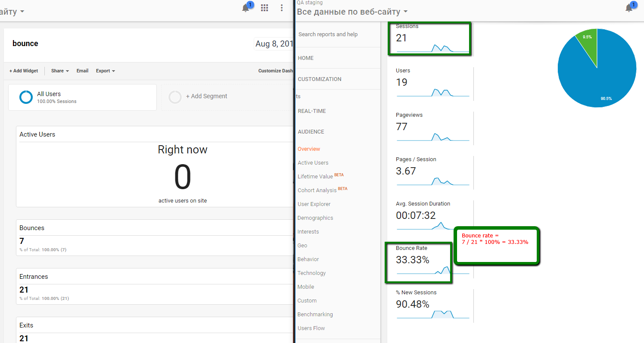Click the Email button
The height and width of the screenshot is (343, 644).
pos(82,71)
